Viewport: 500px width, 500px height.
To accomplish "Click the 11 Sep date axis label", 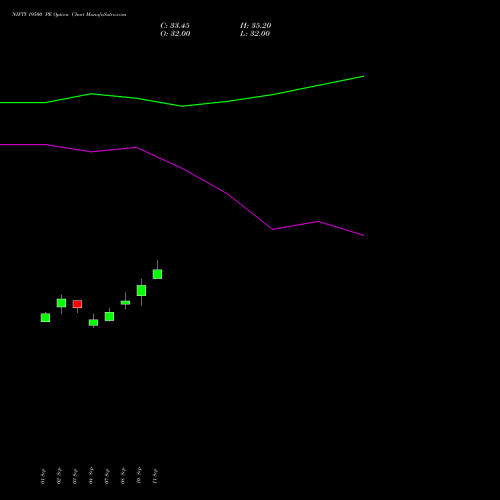I will point(155,476).
